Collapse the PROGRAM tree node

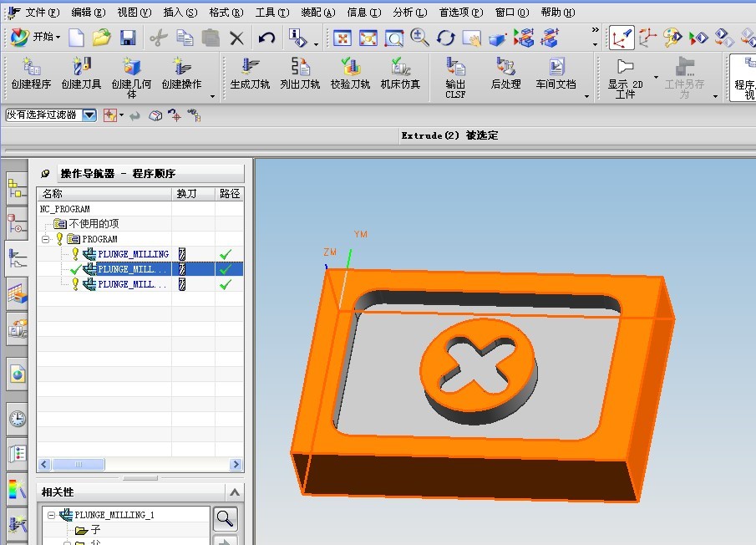46,239
